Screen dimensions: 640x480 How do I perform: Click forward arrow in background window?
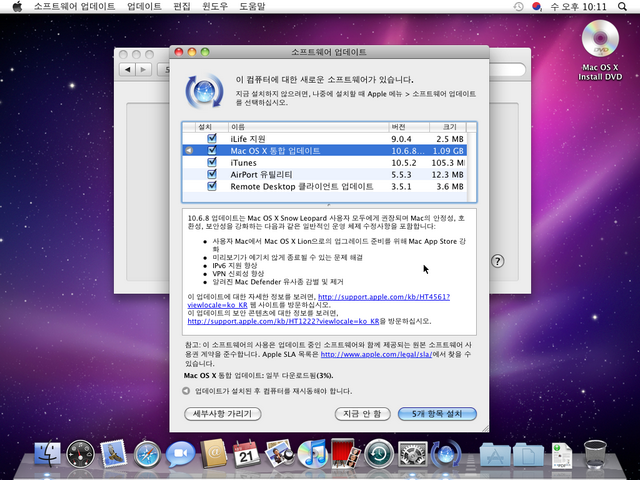coord(143,69)
